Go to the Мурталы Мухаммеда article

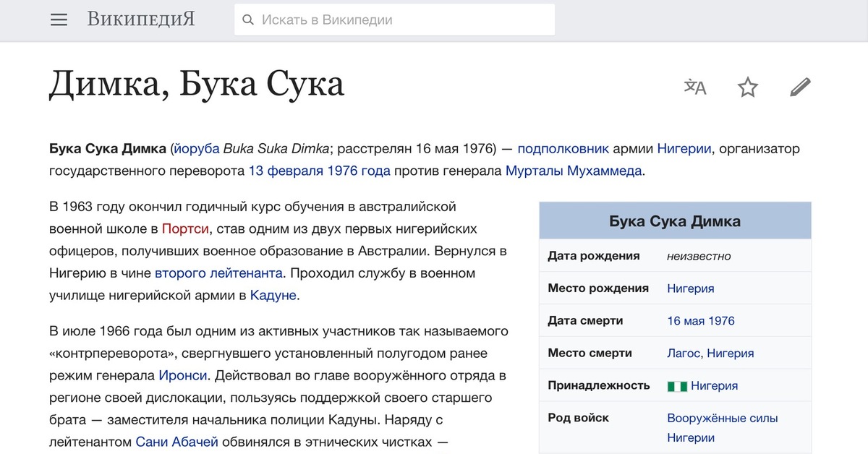point(573,171)
